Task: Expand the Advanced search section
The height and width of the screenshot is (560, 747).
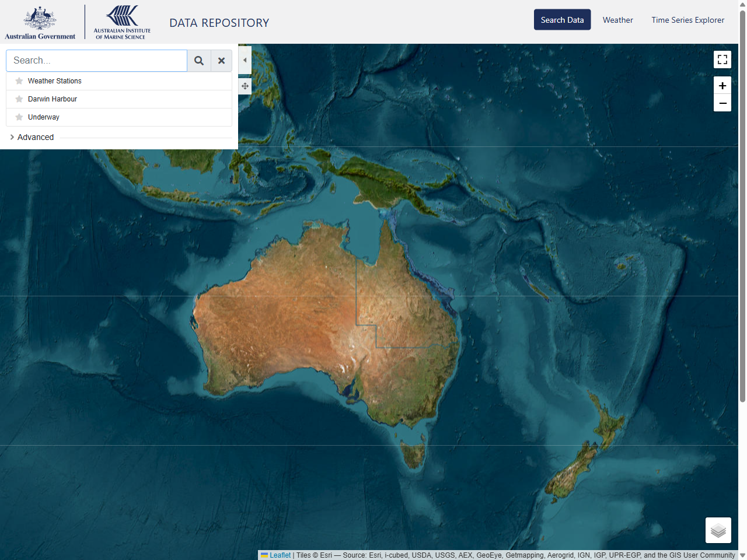Action: point(32,137)
